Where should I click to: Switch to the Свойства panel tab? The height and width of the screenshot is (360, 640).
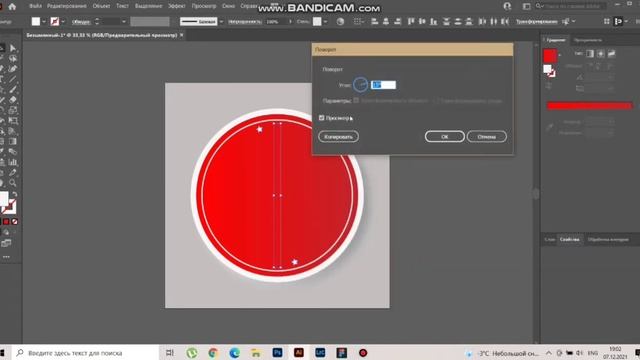[569, 240]
